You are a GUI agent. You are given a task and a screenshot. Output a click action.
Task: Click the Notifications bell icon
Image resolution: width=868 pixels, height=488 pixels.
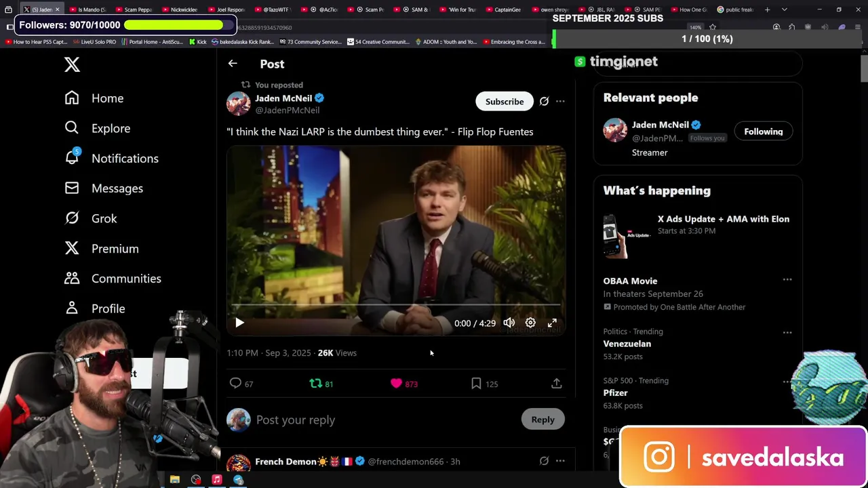72,157
